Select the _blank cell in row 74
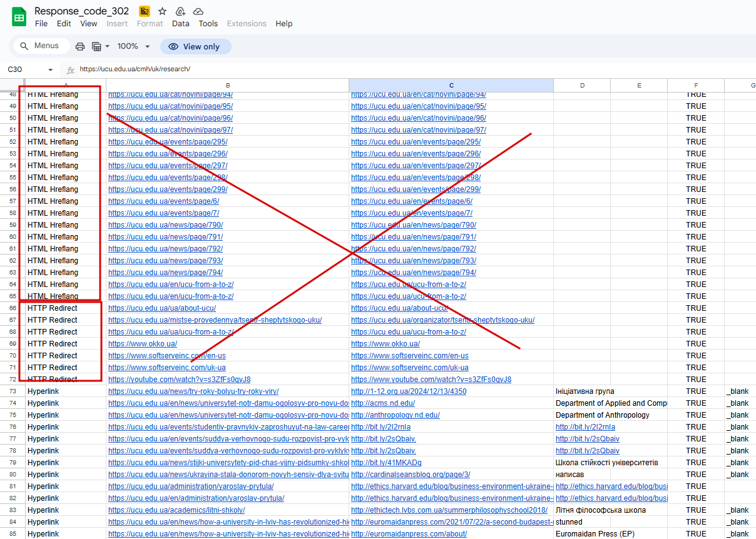This screenshot has width=756, height=539. 740,403
